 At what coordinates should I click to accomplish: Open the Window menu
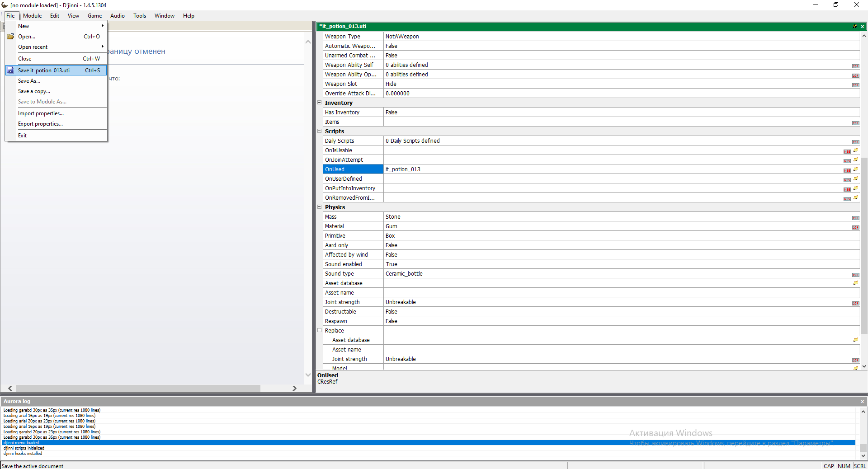pyautogui.click(x=165, y=16)
